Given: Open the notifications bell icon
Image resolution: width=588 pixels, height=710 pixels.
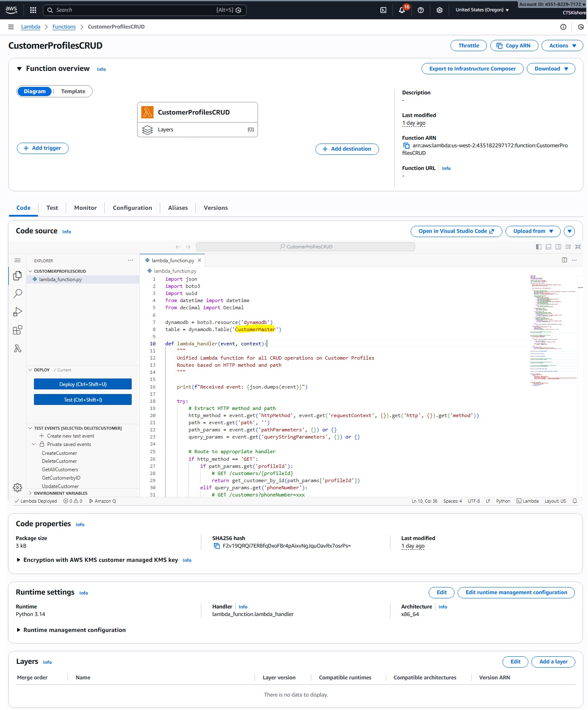Looking at the screenshot, I should pyautogui.click(x=402, y=10).
